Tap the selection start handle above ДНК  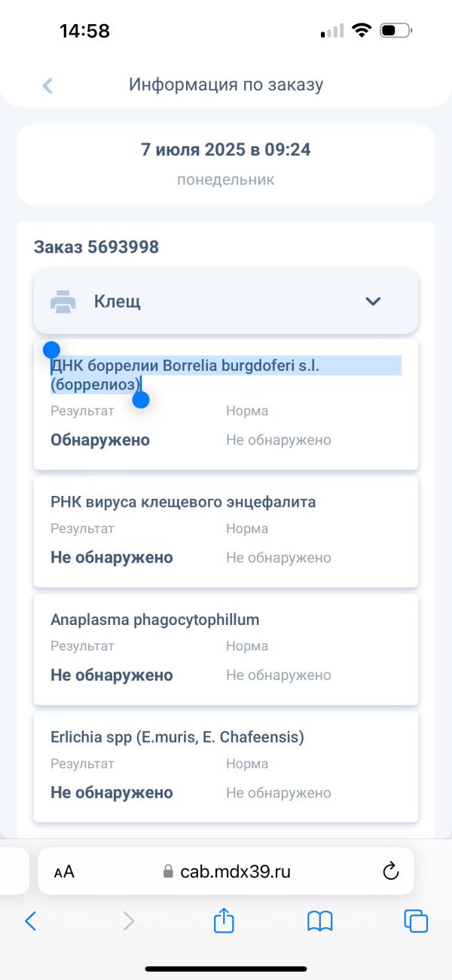pos(51,350)
